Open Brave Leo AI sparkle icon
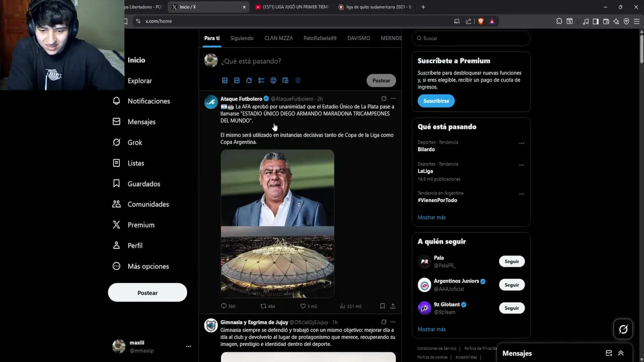 coord(616,21)
